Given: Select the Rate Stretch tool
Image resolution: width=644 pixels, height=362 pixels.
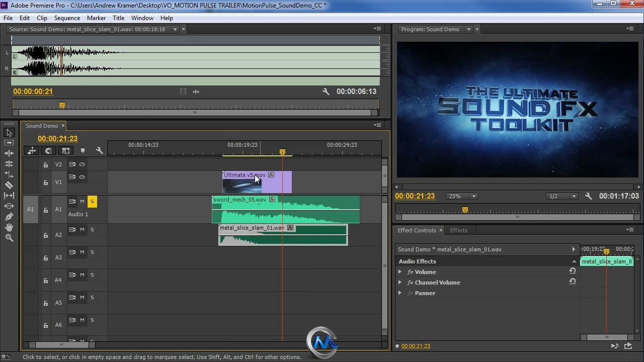Looking at the screenshot, I should point(9,174).
